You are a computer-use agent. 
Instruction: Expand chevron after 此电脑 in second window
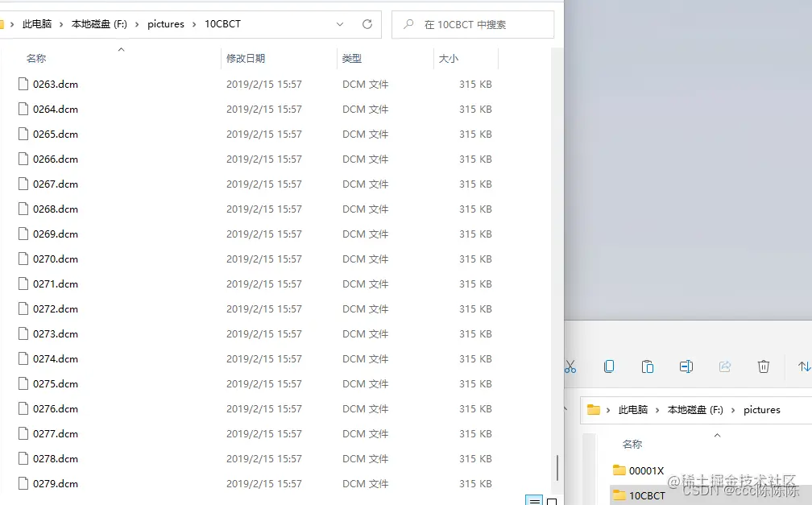pyautogui.click(x=657, y=410)
